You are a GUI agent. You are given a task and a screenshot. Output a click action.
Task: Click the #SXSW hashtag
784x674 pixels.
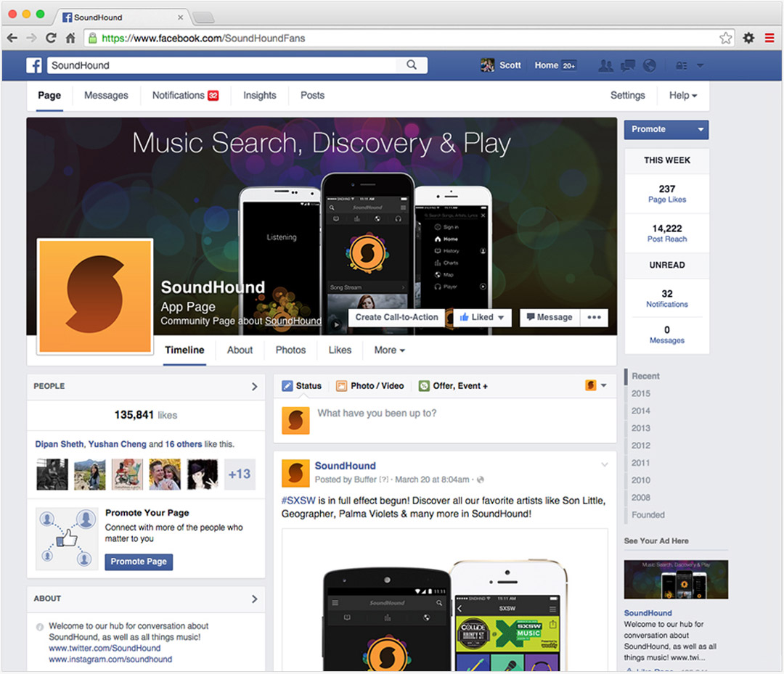tap(298, 501)
